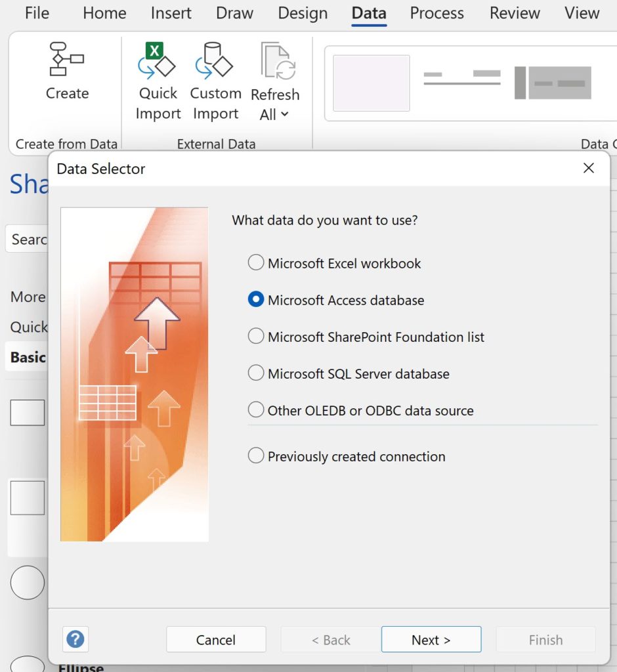
Task: Select the circle shape in the stencil
Action: click(x=27, y=582)
